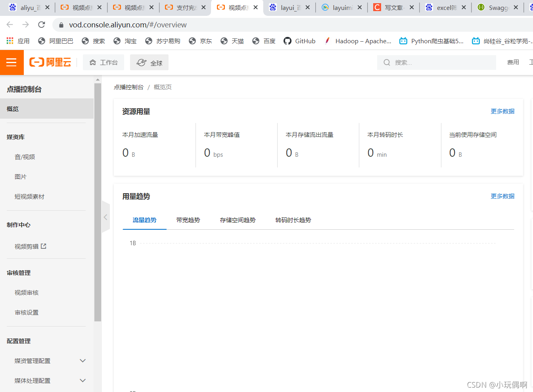Open the 搜索 bookmark
This screenshot has height=392, width=533.
coord(93,41)
